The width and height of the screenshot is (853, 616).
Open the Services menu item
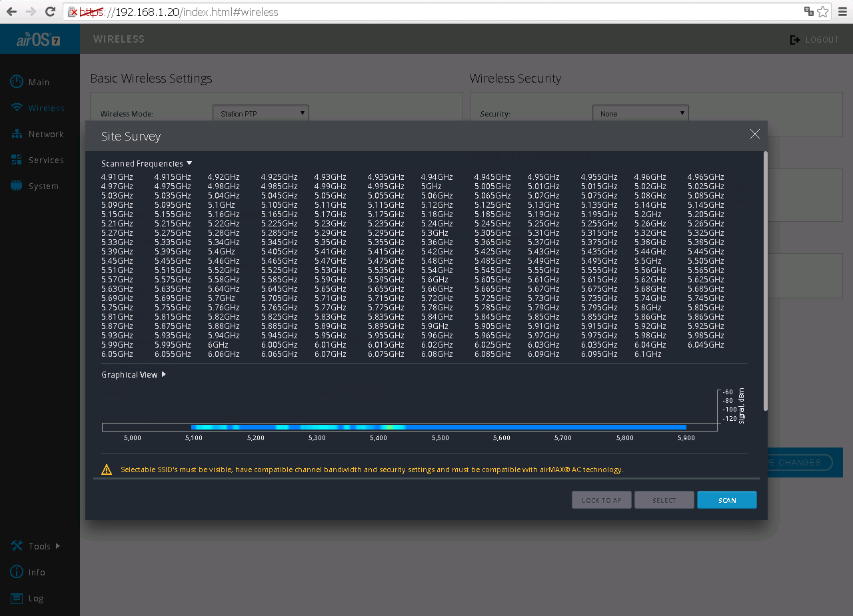(x=46, y=160)
